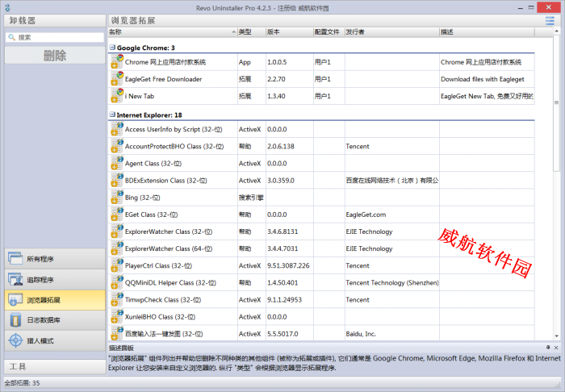Click the list scrollbar up arrow
This screenshot has height=392, width=565.
click(557, 31)
